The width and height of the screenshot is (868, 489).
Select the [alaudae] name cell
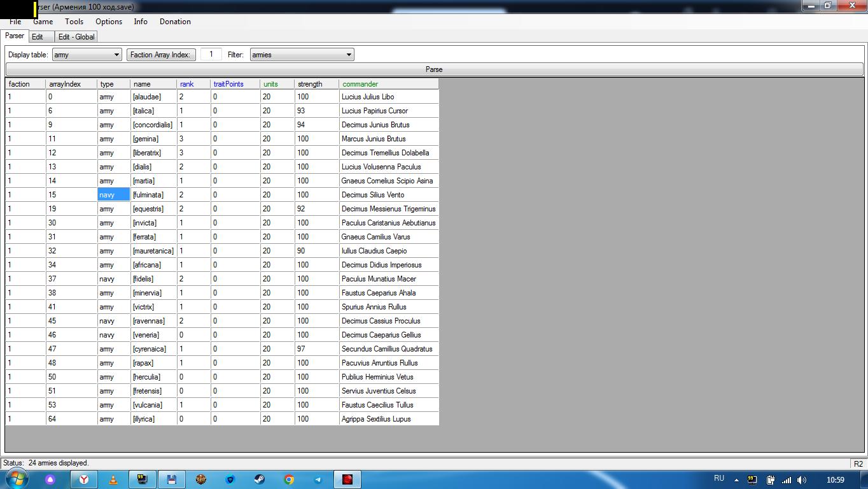153,97
